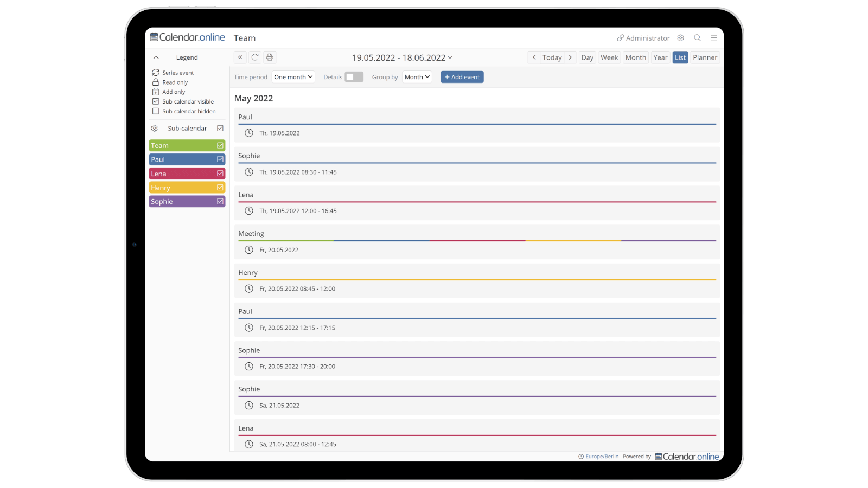This screenshot has height=488, width=868.
Task: Click Sub-calendar visible legend checkbox
Action: click(156, 101)
